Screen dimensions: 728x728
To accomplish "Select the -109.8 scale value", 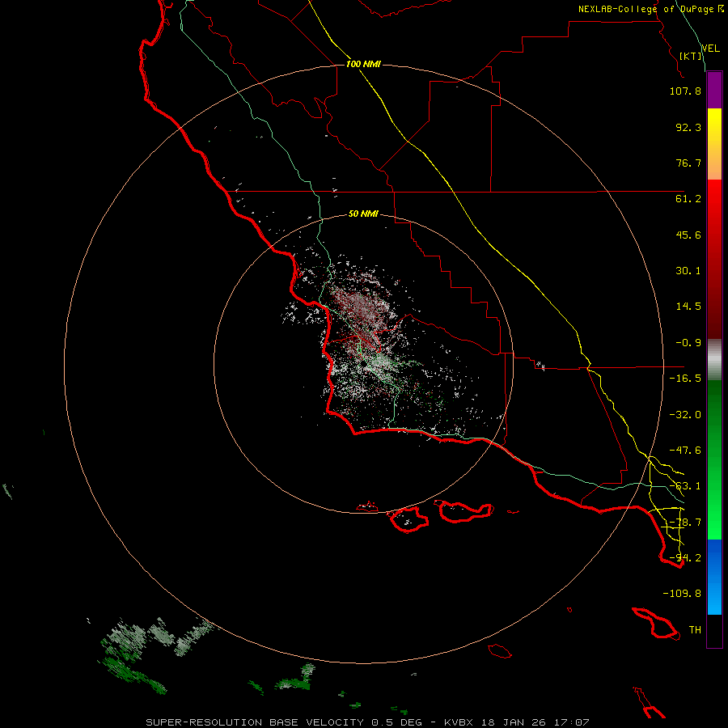I will 682,594.
